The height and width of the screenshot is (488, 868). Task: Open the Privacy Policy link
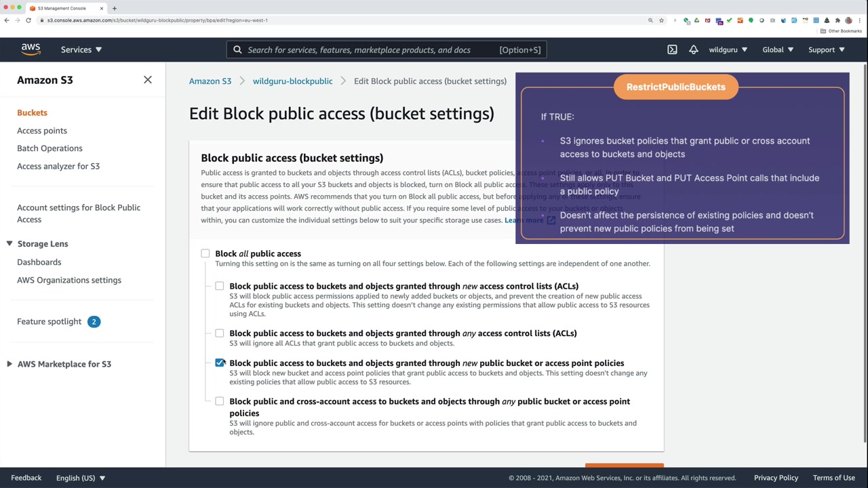pos(776,478)
